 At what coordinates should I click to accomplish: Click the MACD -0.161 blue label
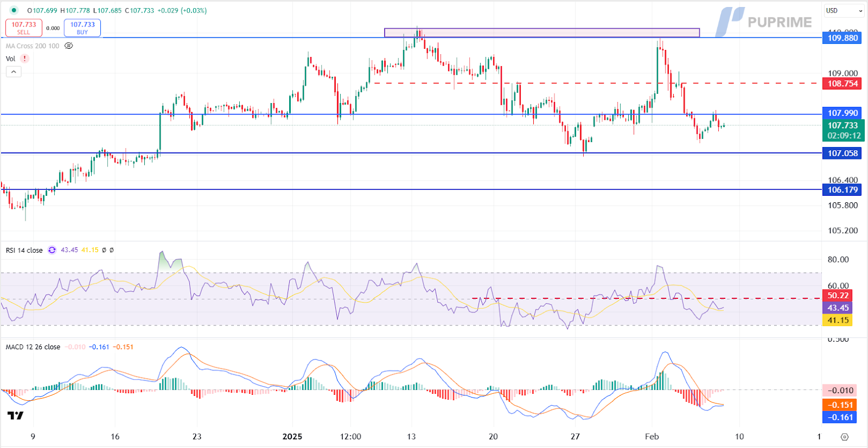coord(840,417)
